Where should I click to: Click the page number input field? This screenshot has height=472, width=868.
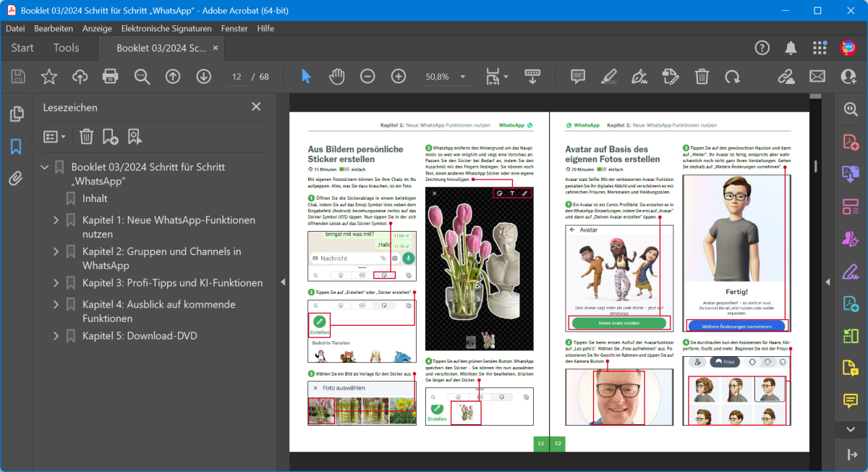coord(236,77)
